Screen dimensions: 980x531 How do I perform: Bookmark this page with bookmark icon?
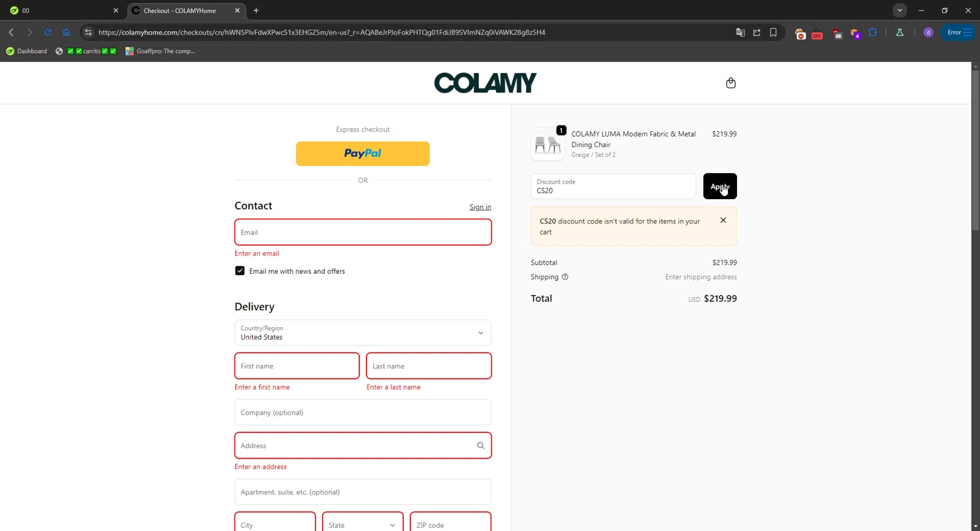(x=773, y=32)
